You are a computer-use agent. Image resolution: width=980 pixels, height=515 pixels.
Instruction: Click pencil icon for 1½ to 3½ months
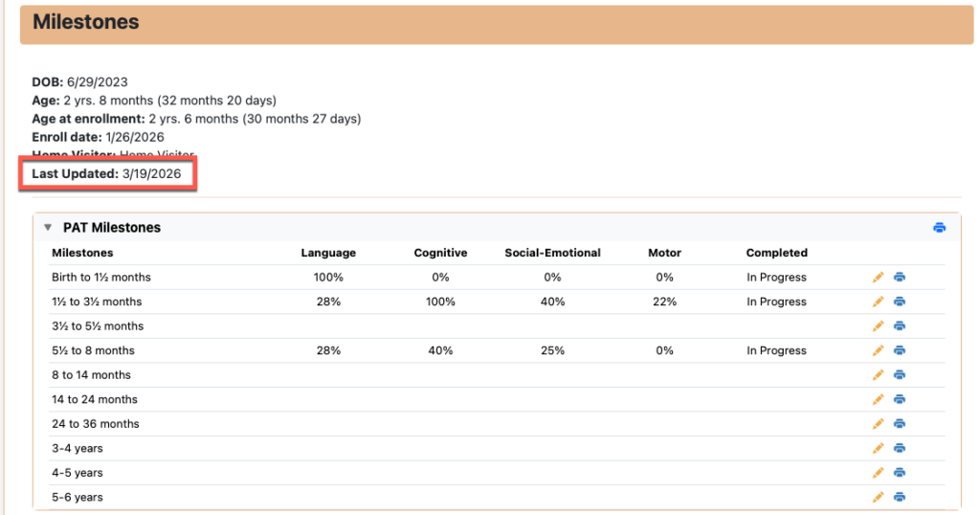point(879,302)
